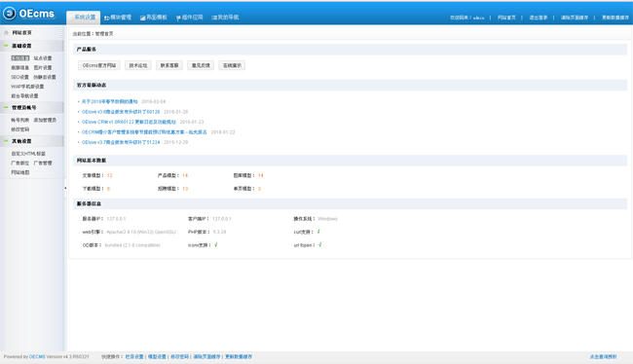Click the PHP version value 5.3.29
633x364 pixels.
(x=220, y=232)
